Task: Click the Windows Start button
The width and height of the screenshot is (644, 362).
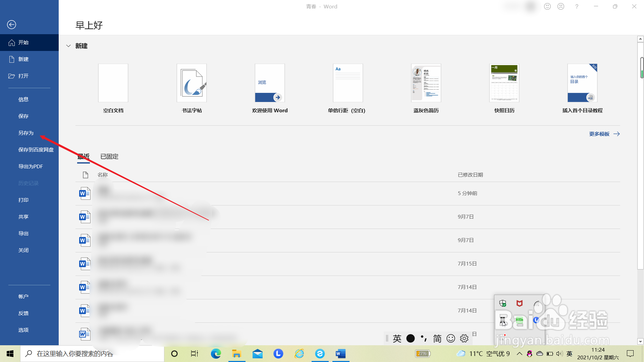Action: (10, 354)
